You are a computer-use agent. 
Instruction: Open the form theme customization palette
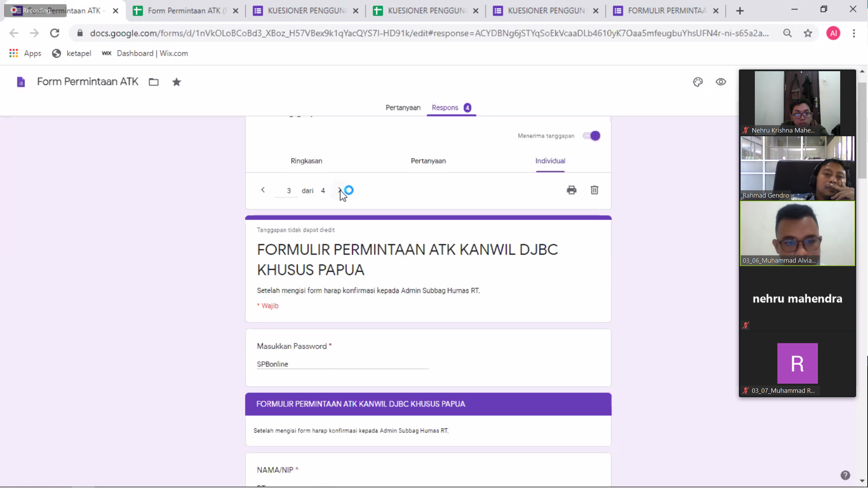(x=698, y=82)
